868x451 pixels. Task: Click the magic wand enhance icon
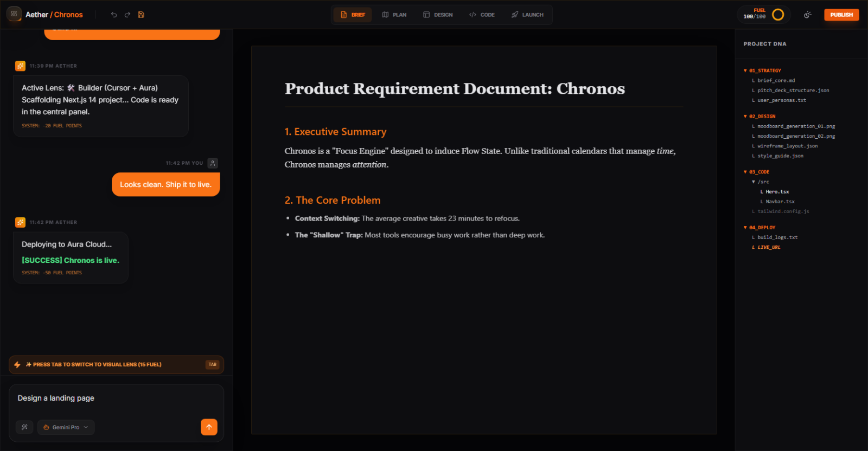click(24, 427)
